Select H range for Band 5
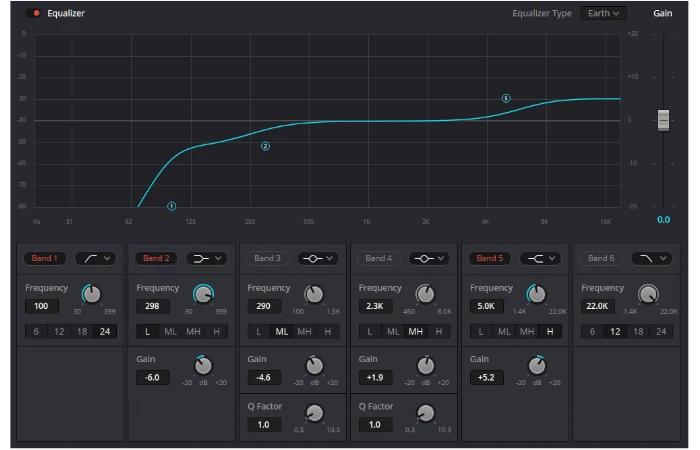 click(550, 332)
